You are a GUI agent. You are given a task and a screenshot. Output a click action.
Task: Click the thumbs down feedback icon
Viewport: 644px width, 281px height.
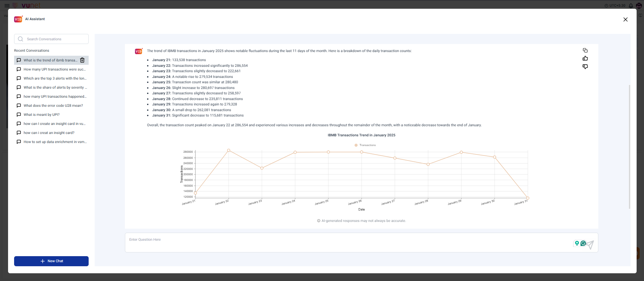tap(585, 66)
